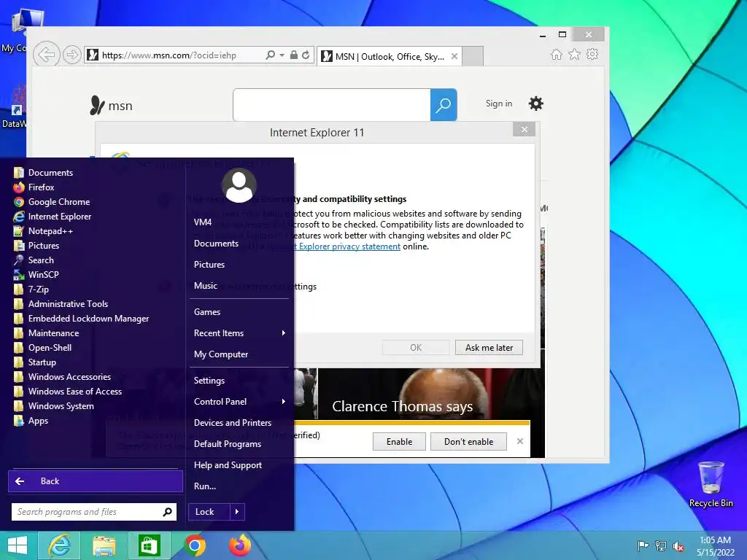Open Devices and Printers

pyautogui.click(x=233, y=423)
